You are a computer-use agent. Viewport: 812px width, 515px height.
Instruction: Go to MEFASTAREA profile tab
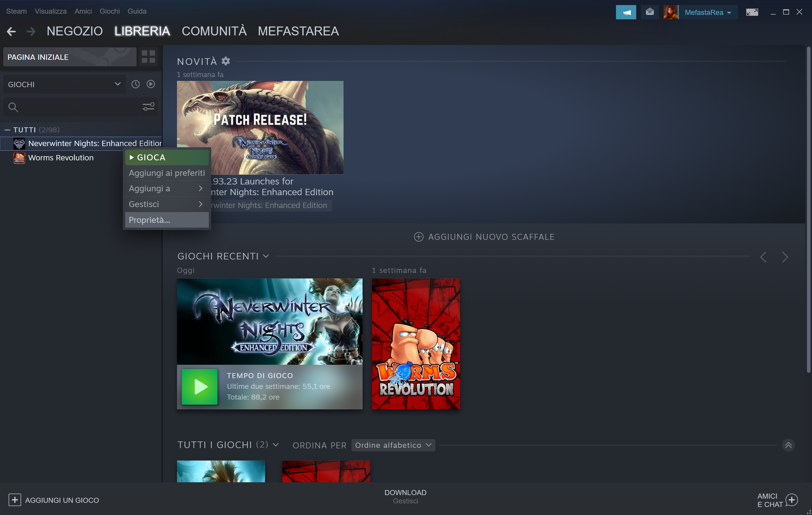pyautogui.click(x=298, y=31)
